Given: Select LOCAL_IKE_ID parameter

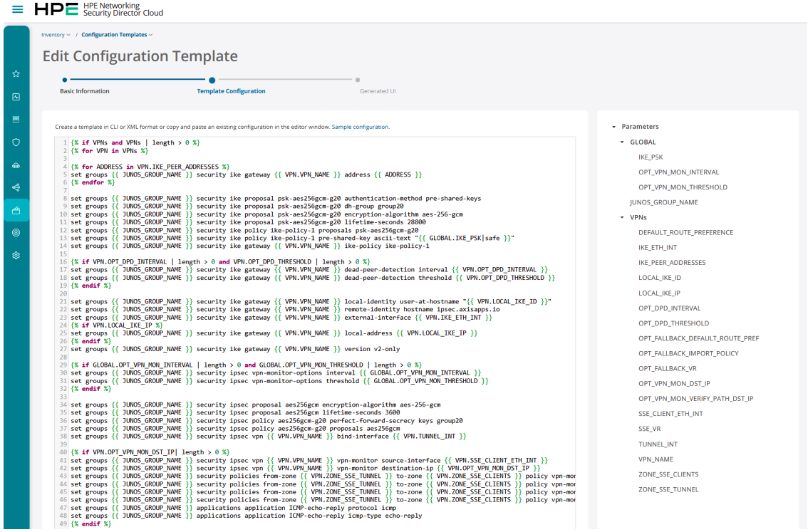Looking at the screenshot, I should point(660,278).
